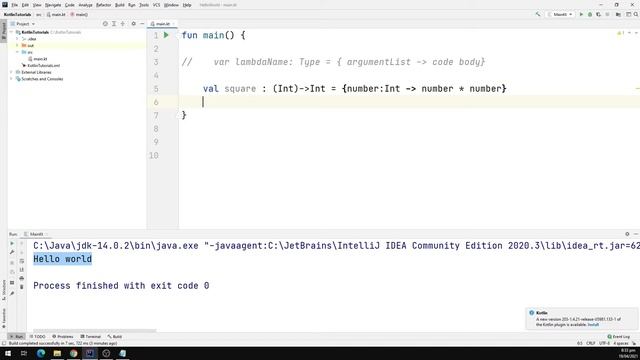Image resolution: width=640 pixels, height=360 pixels.
Task: Pin Run tab icon
Action: (12, 293)
